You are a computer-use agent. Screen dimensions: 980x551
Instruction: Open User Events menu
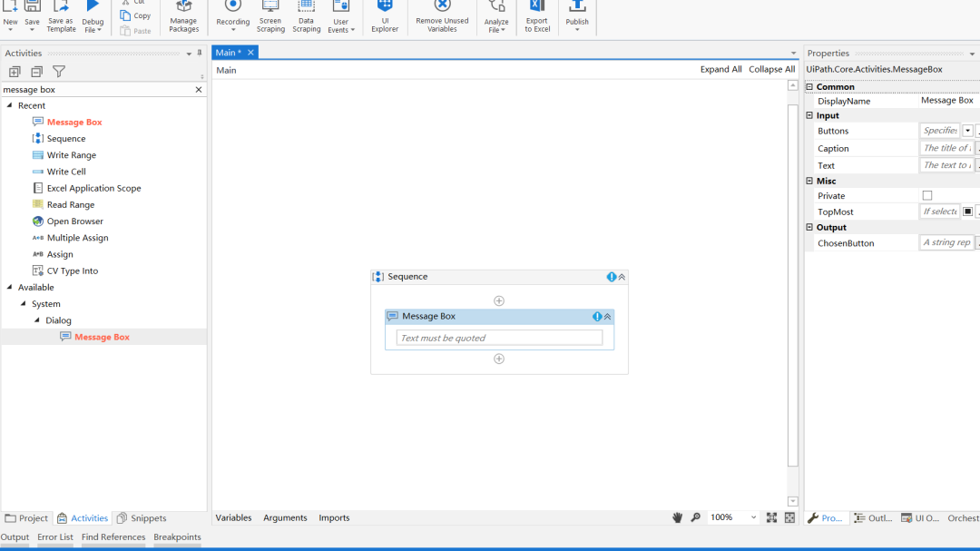coord(340,16)
